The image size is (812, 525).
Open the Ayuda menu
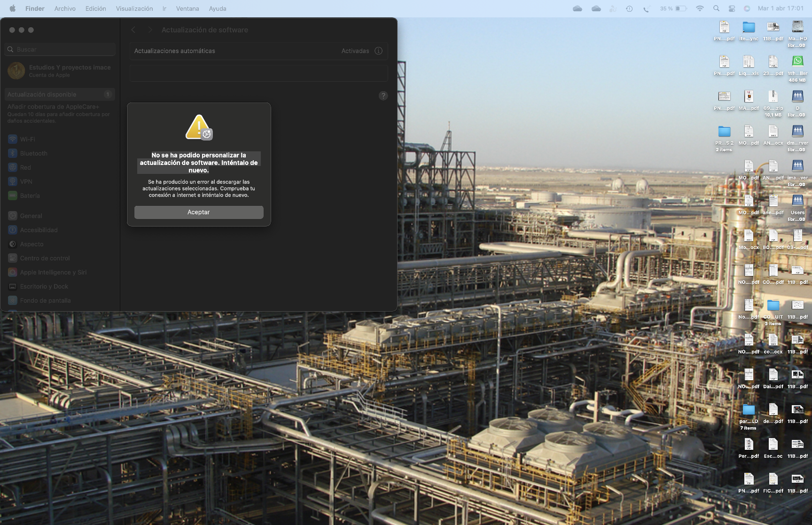tap(217, 8)
